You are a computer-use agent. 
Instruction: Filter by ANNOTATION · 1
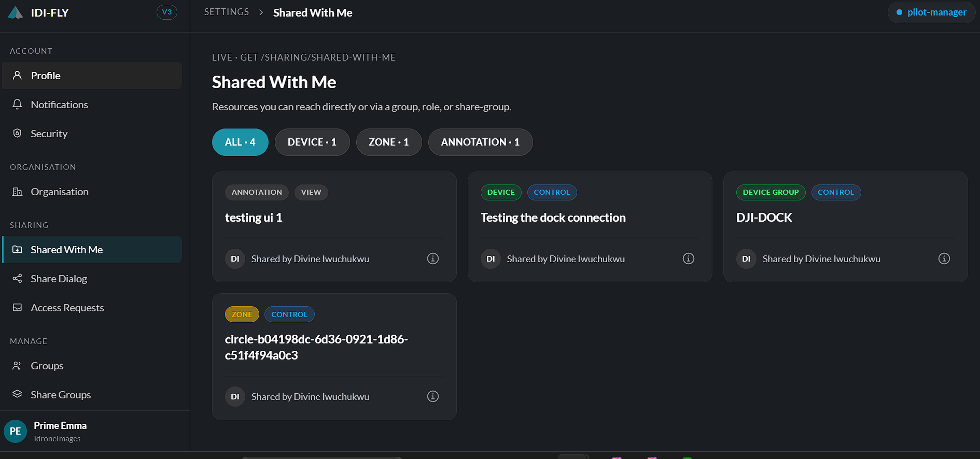(480, 142)
